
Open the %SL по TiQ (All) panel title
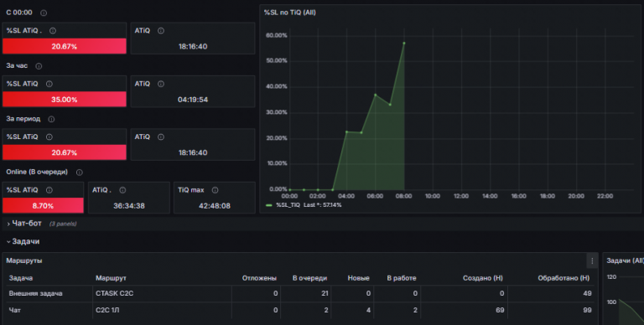point(289,13)
